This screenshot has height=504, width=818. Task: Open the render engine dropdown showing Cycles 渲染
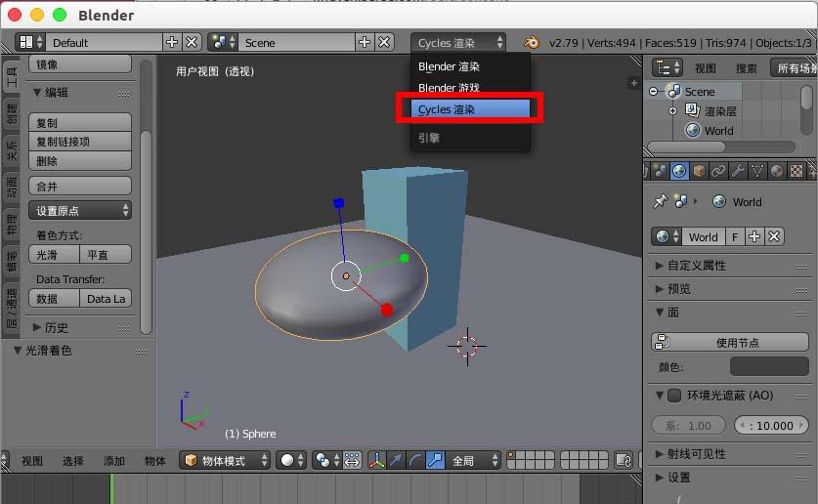point(458,42)
